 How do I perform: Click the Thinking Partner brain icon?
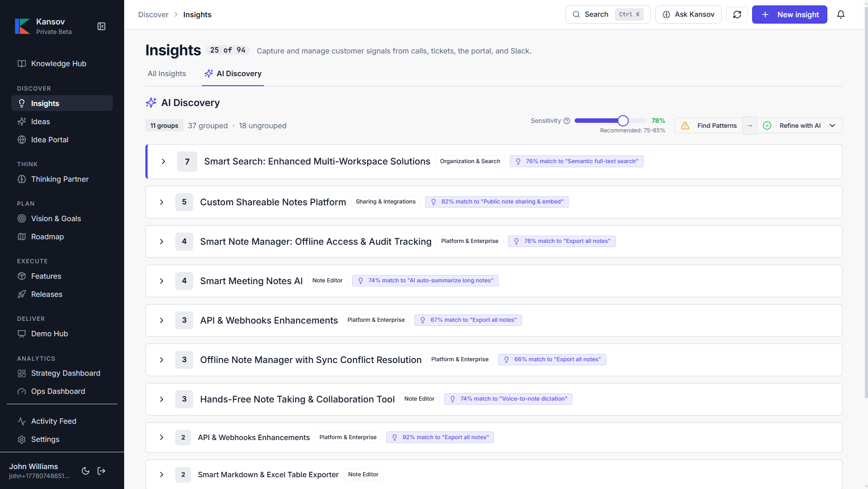pyautogui.click(x=21, y=179)
